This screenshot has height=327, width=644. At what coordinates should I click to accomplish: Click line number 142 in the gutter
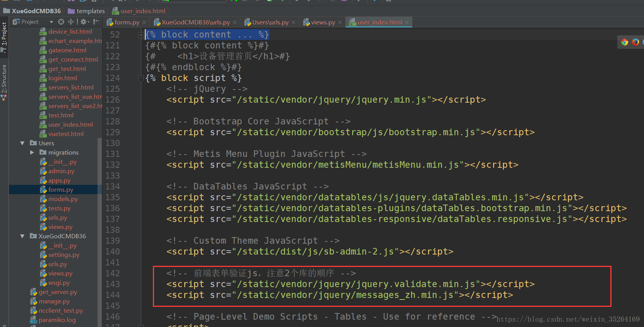tap(113, 274)
